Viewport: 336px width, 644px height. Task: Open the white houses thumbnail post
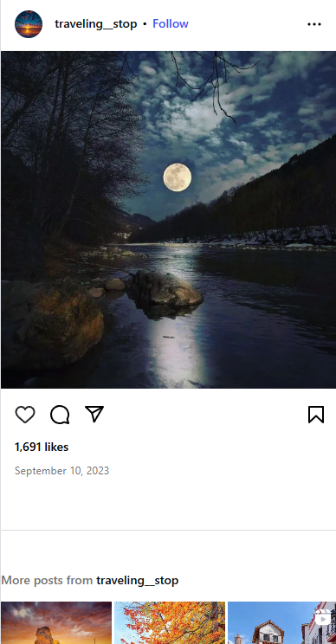[x=281, y=622]
